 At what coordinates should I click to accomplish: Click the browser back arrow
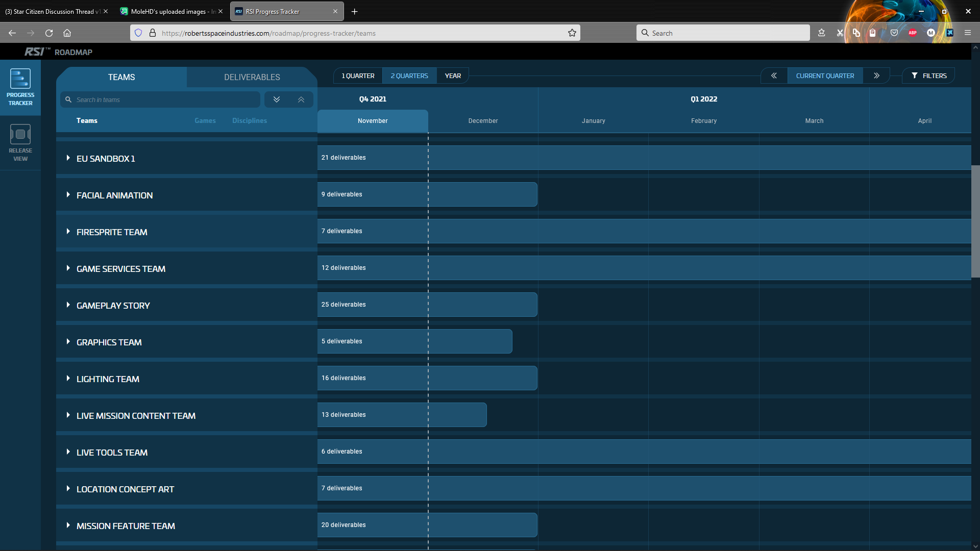pyautogui.click(x=12, y=33)
